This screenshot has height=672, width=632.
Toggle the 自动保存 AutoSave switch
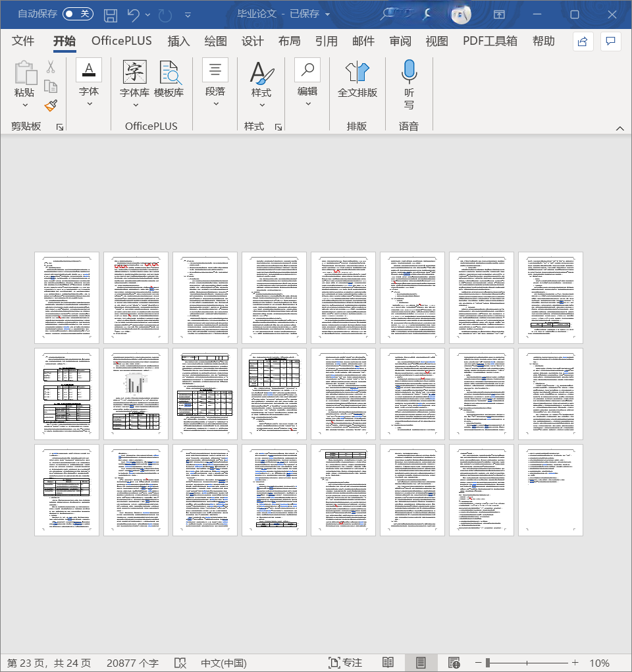pyautogui.click(x=78, y=14)
